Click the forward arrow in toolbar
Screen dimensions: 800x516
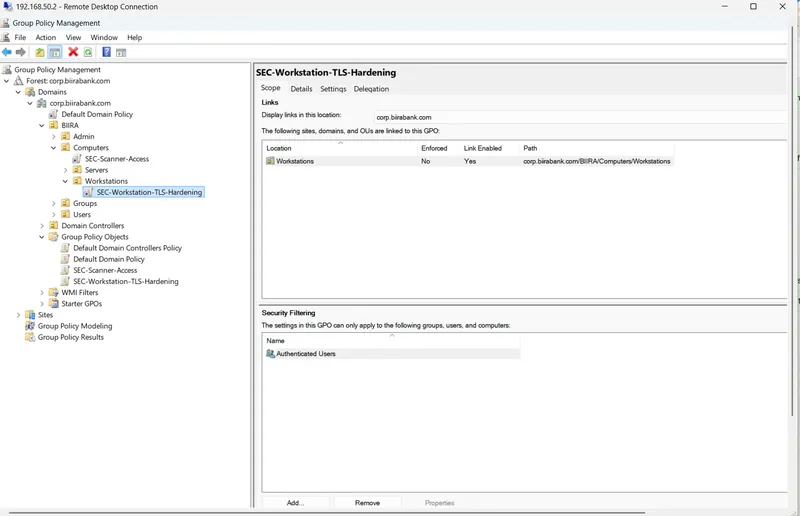click(21, 52)
